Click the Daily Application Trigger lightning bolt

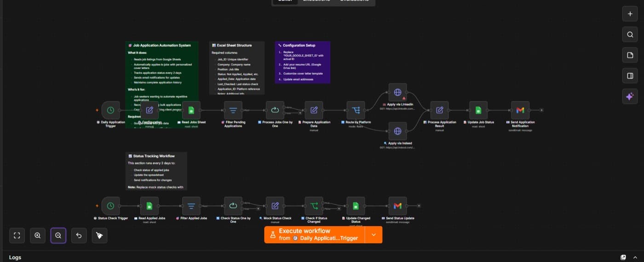tap(97, 111)
